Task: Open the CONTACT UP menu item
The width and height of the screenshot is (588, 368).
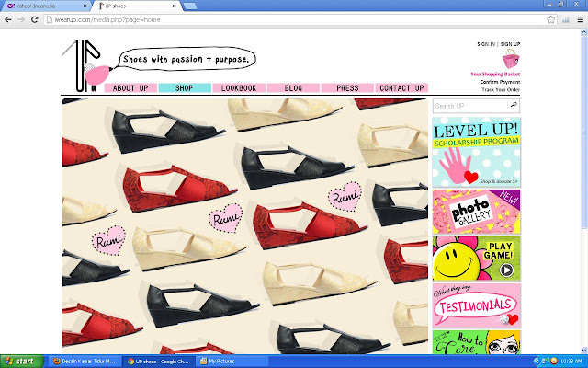Action: coord(401,88)
